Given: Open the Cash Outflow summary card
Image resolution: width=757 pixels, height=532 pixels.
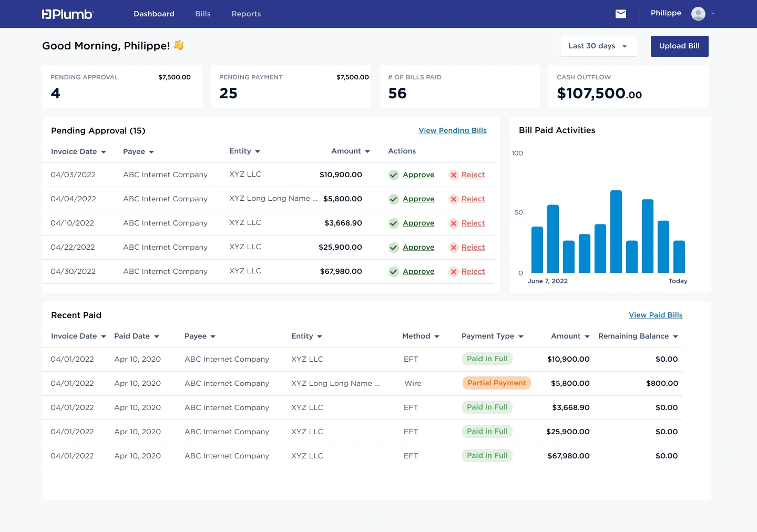Looking at the screenshot, I should (x=628, y=87).
